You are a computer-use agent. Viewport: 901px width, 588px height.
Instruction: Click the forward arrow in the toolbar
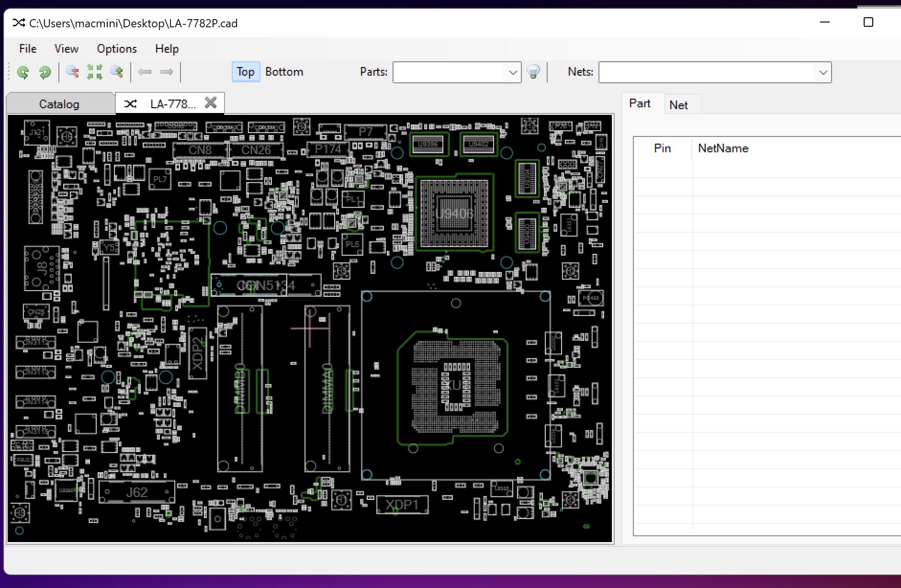coord(167,72)
